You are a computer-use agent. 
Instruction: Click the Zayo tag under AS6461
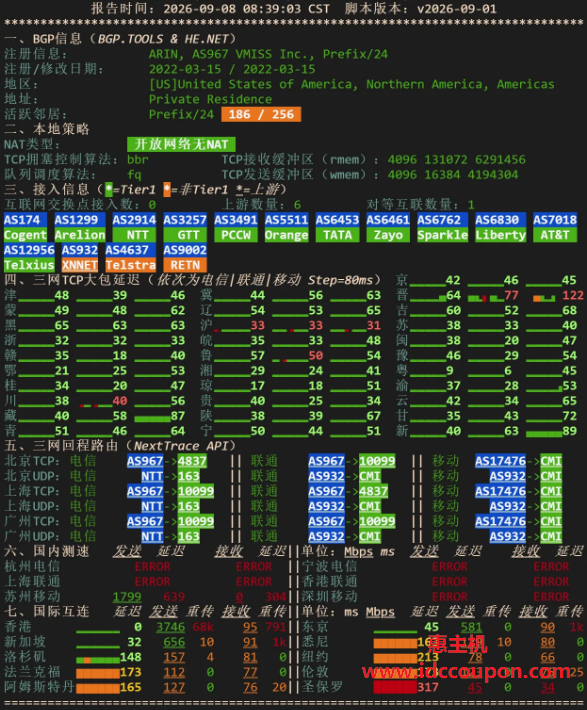pyautogui.click(x=388, y=235)
